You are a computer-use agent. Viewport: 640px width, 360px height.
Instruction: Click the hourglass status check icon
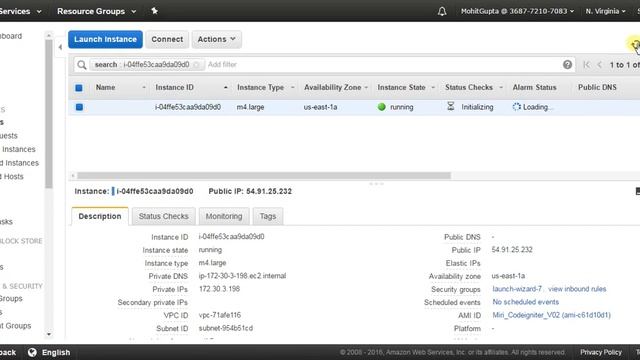(451, 107)
